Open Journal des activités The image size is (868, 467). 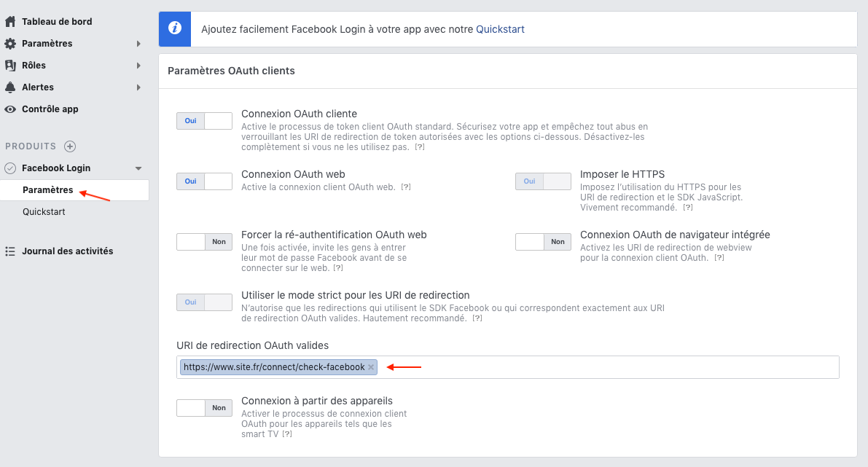[68, 251]
